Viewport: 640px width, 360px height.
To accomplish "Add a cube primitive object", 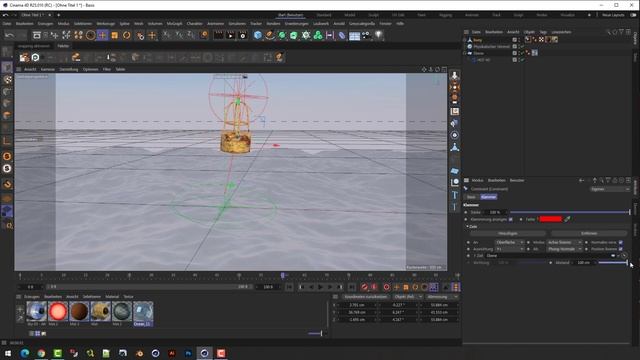I will point(258,36).
